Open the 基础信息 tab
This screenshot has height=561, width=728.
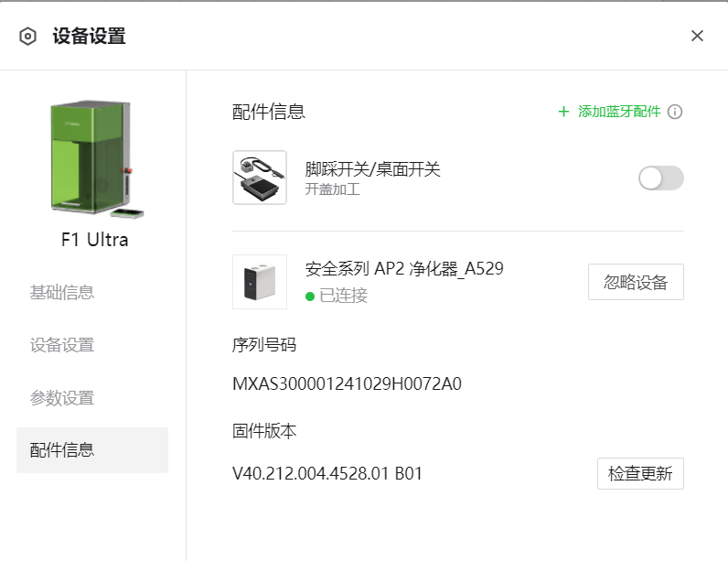[x=62, y=293]
